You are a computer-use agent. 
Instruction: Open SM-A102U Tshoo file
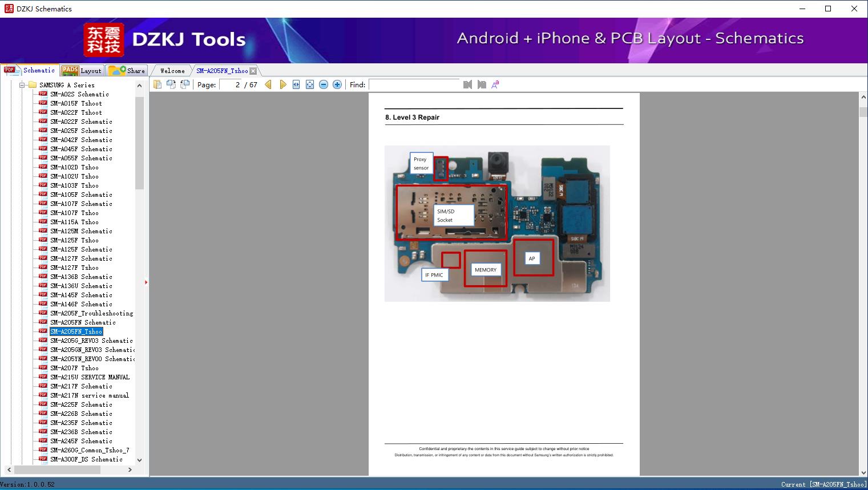(74, 176)
